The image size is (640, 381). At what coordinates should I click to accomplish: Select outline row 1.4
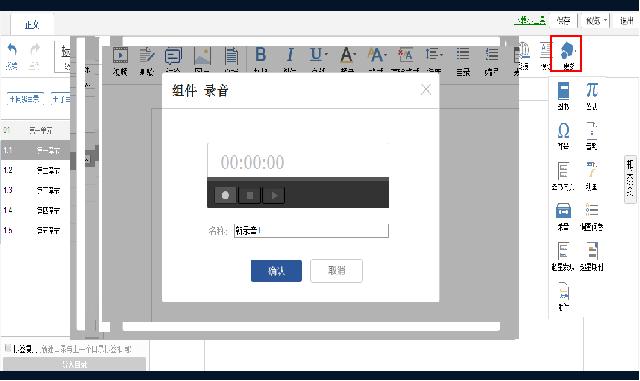(x=35, y=210)
